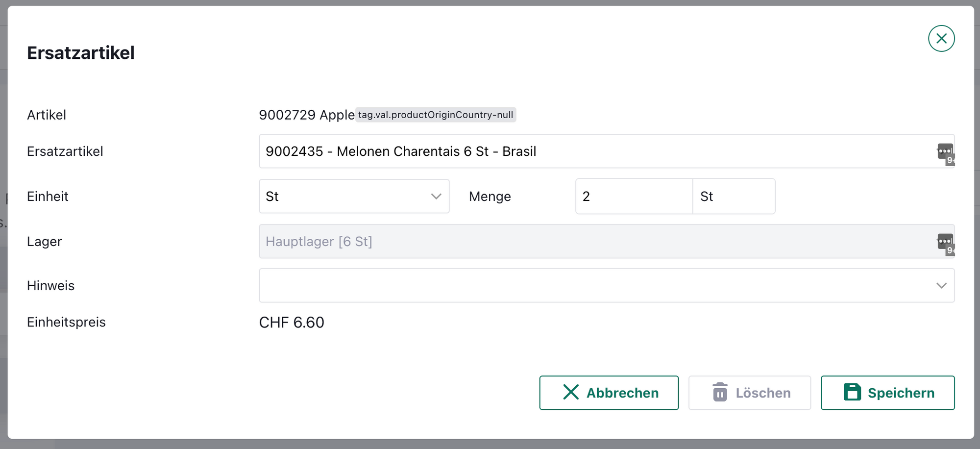Open the Einheit select showing St
The height and width of the screenshot is (449, 980).
(x=343, y=197)
